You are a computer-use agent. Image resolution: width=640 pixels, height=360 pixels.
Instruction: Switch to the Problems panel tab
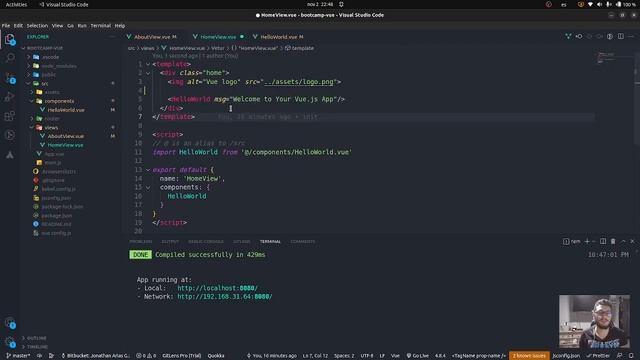140,242
